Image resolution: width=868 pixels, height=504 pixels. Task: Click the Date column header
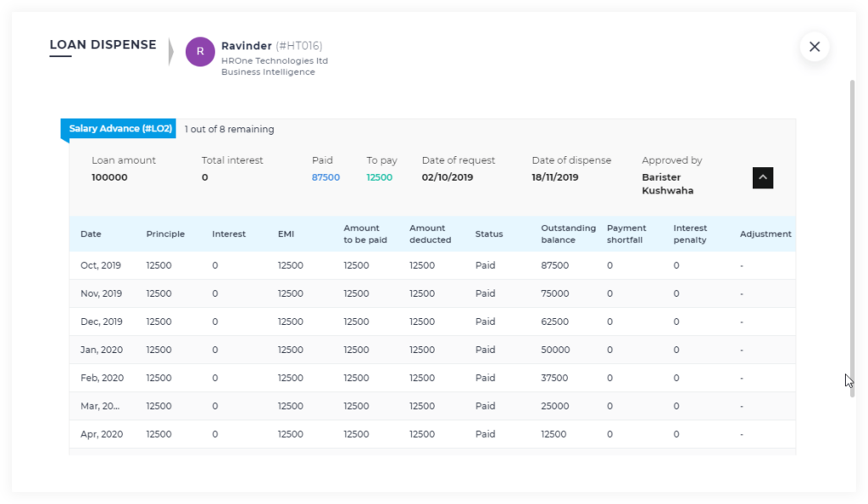[x=90, y=233]
